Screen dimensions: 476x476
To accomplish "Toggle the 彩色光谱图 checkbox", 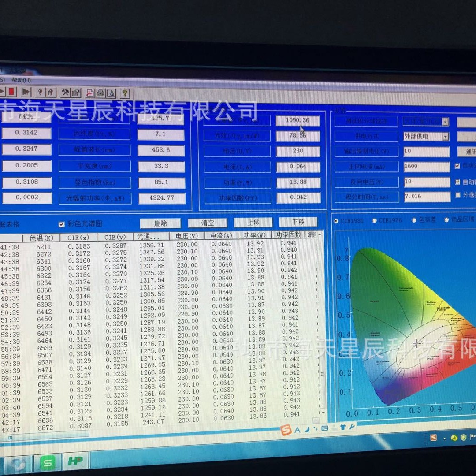I will pos(62,224).
